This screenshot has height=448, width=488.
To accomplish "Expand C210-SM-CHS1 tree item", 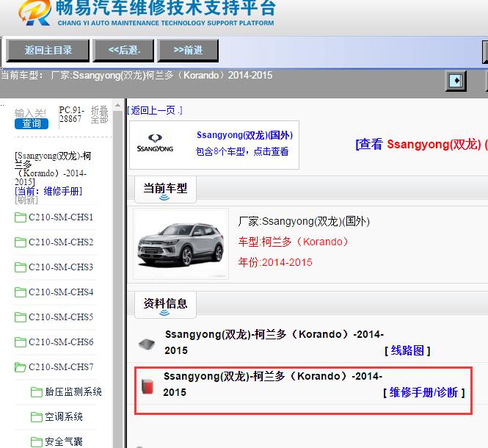I will pyautogui.click(x=61, y=217).
